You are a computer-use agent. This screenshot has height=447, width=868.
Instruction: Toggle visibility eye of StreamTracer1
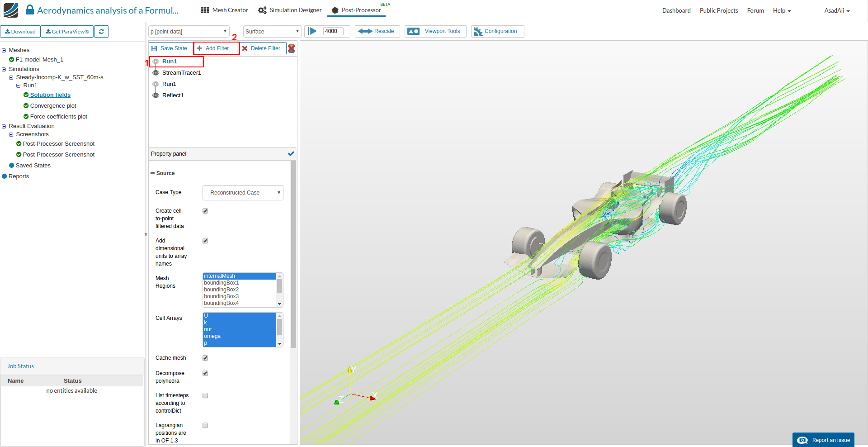tap(156, 73)
